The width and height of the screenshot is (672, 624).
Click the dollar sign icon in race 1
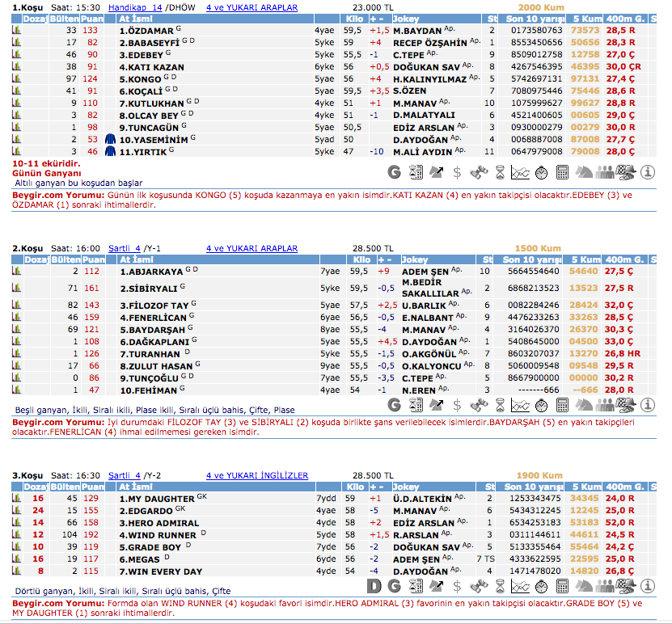click(458, 172)
